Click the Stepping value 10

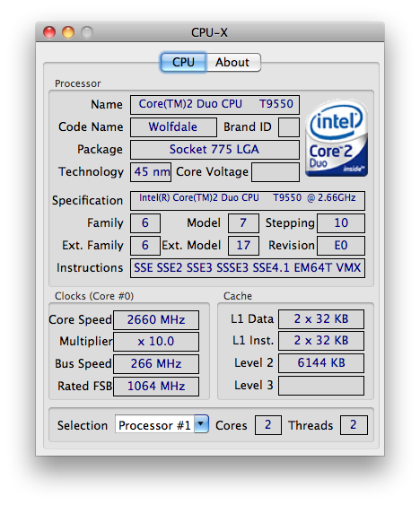click(x=341, y=223)
